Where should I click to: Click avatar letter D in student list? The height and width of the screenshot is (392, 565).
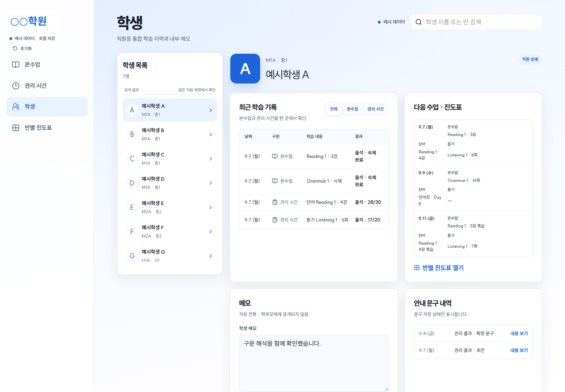click(132, 183)
